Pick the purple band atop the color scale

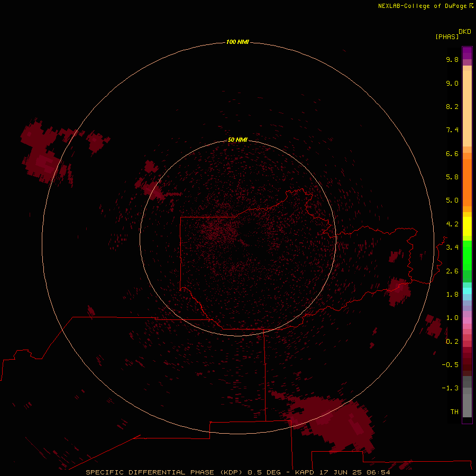[467, 53]
